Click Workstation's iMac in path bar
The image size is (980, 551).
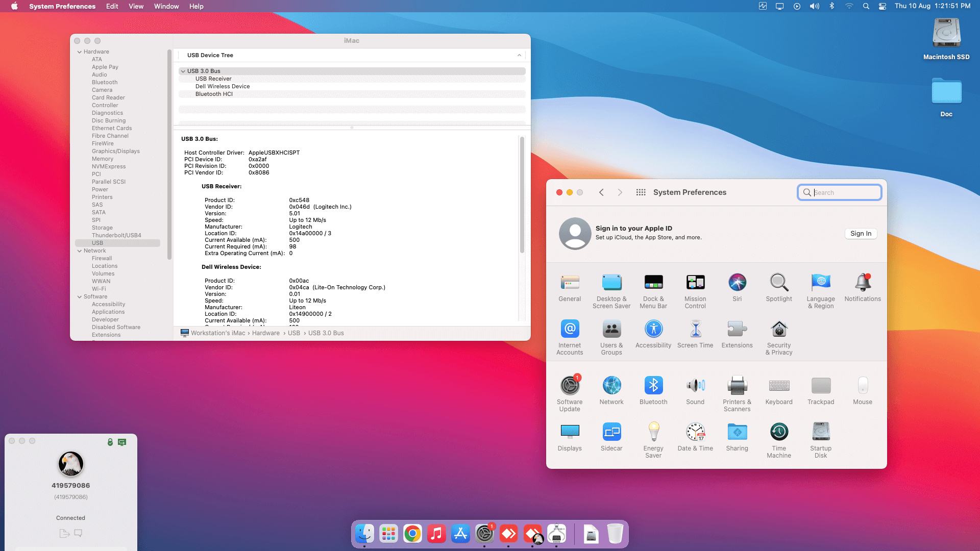click(218, 333)
